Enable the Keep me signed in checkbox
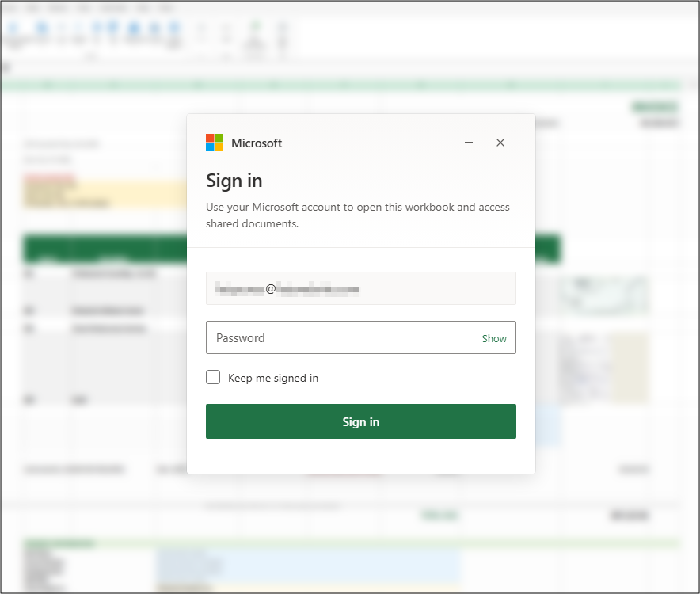Viewport: 700px width, 594px height. click(213, 378)
